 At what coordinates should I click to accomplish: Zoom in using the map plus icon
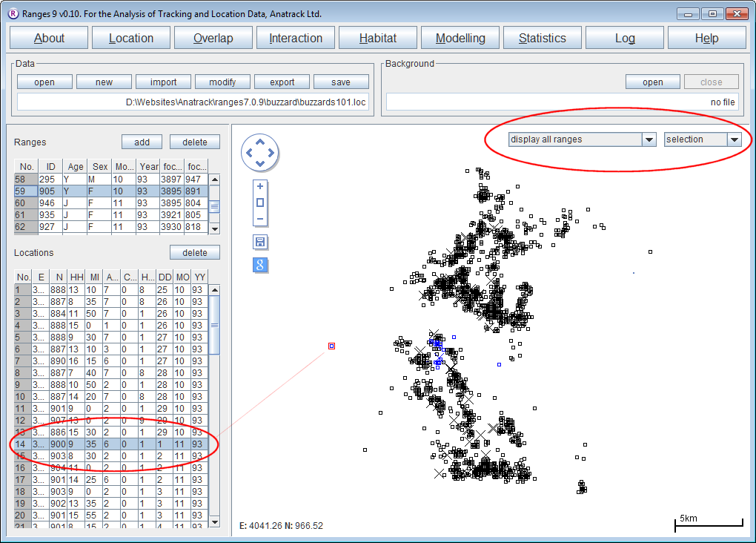260,186
